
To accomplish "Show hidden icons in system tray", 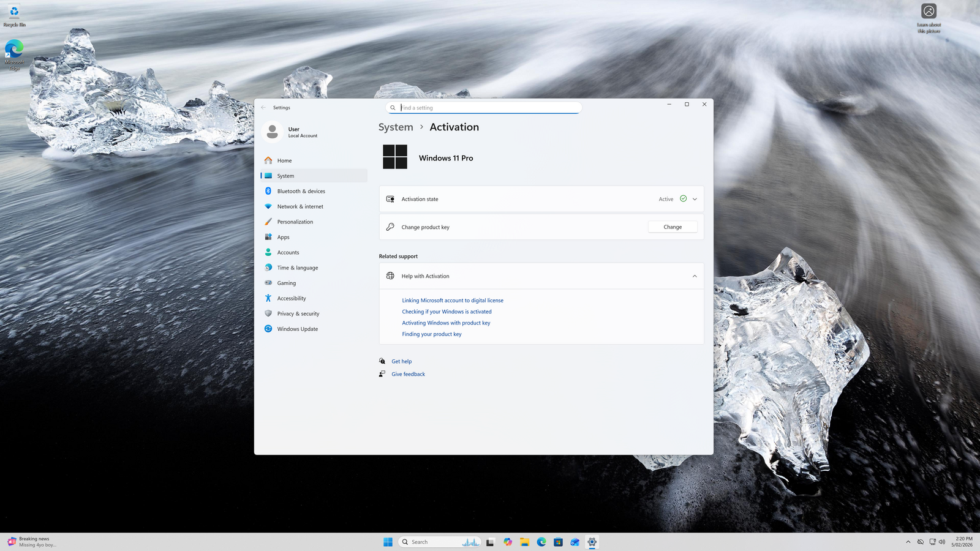I will pos(908,542).
